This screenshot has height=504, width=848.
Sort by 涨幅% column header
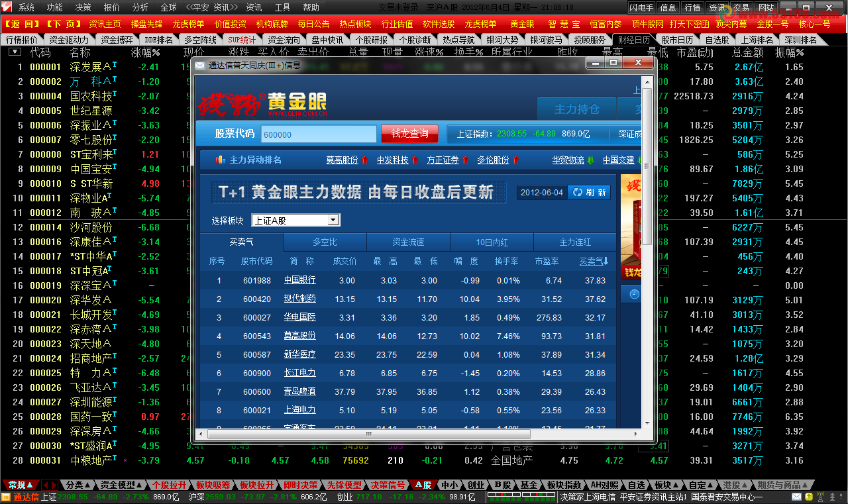click(146, 52)
